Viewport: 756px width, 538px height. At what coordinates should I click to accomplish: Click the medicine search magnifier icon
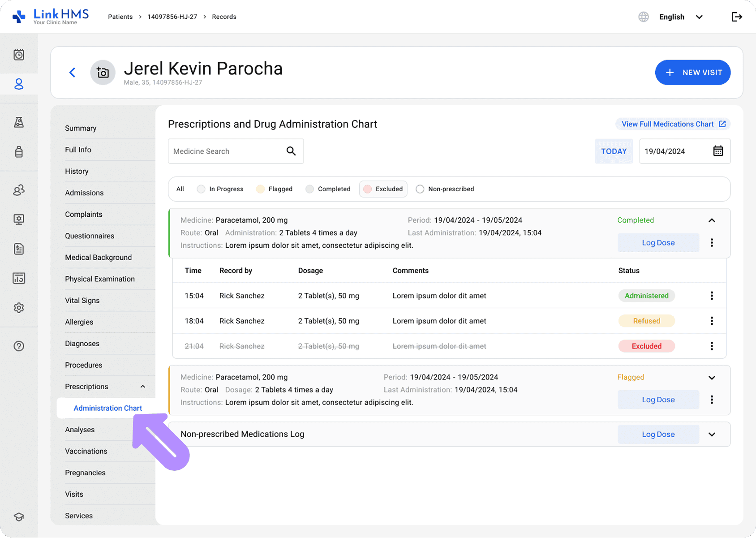click(x=291, y=151)
